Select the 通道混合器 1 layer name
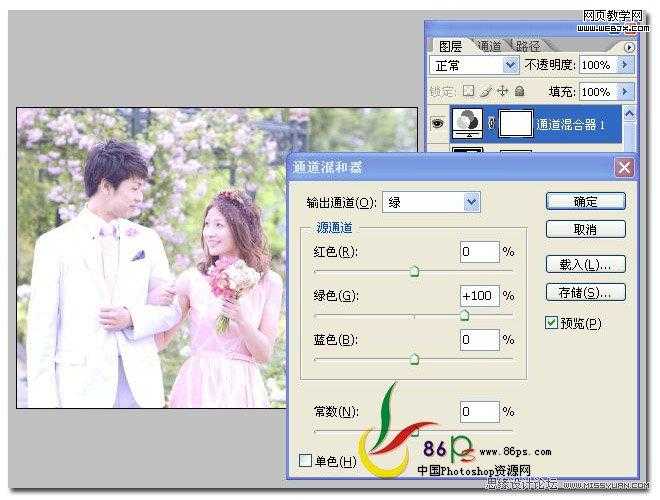 [570, 125]
